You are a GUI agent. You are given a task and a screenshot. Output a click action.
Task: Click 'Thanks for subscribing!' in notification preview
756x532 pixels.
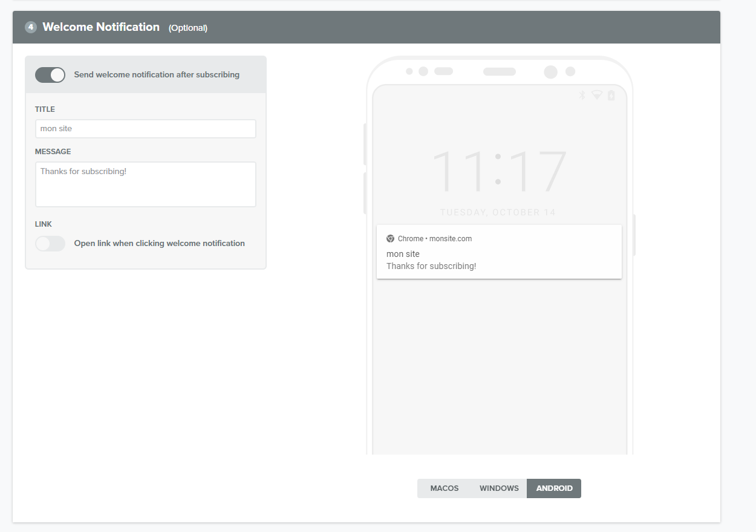[431, 266]
